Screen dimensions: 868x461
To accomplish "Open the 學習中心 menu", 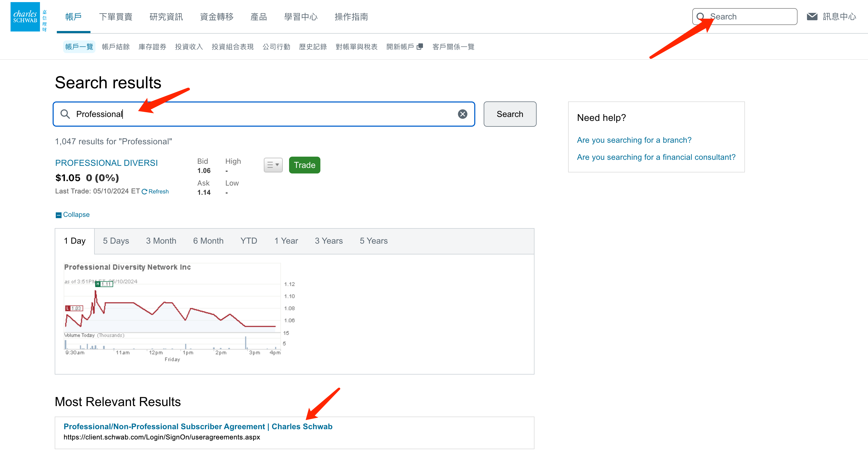I will click(x=301, y=17).
